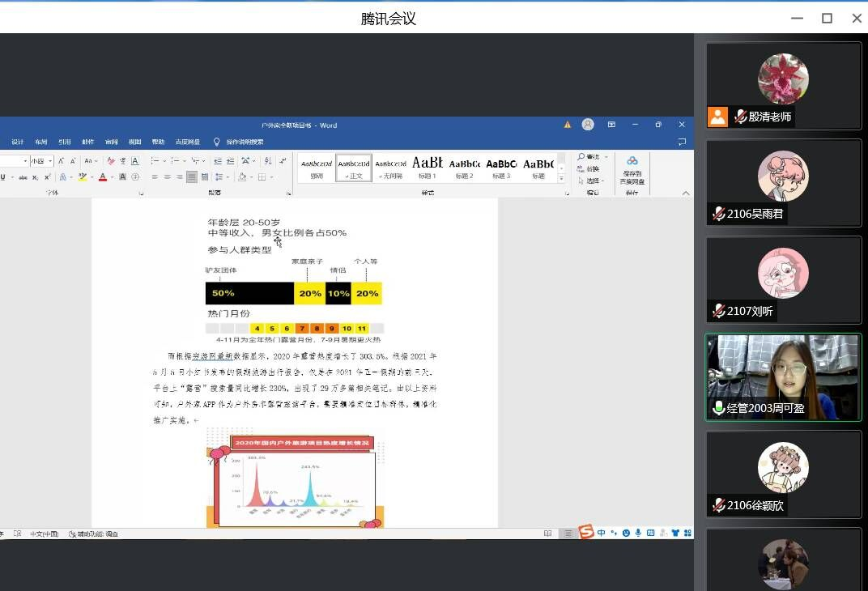
Task: Toggle the justify alignment button
Action: (192, 177)
